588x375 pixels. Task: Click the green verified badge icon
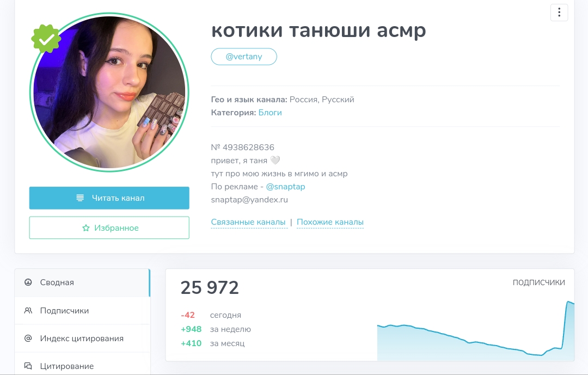[x=46, y=39]
